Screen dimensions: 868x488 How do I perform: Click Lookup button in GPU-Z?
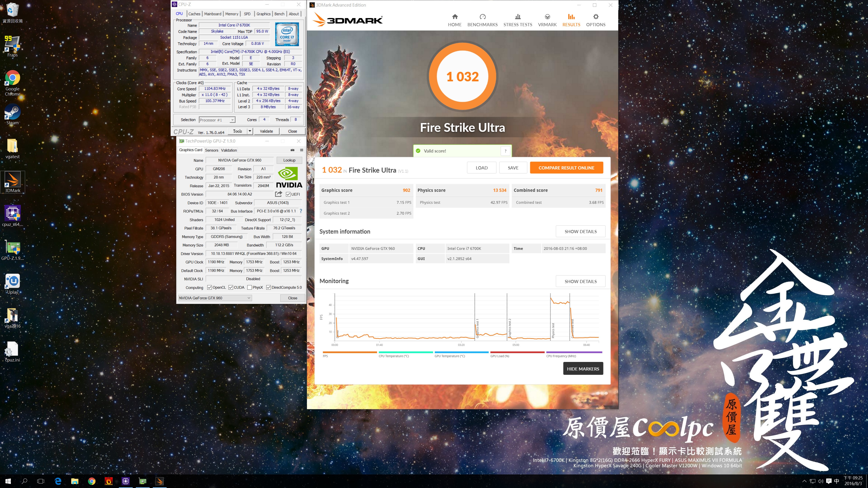click(x=289, y=160)
